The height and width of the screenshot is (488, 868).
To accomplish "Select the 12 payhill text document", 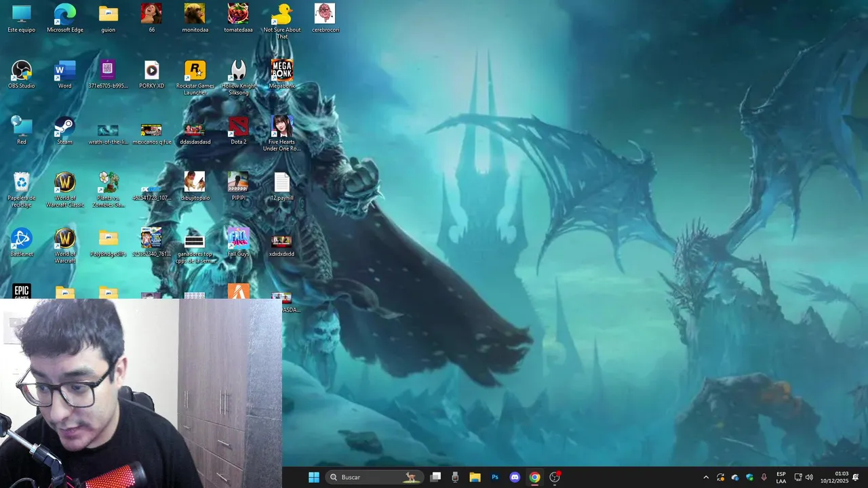I will [282, 187].
